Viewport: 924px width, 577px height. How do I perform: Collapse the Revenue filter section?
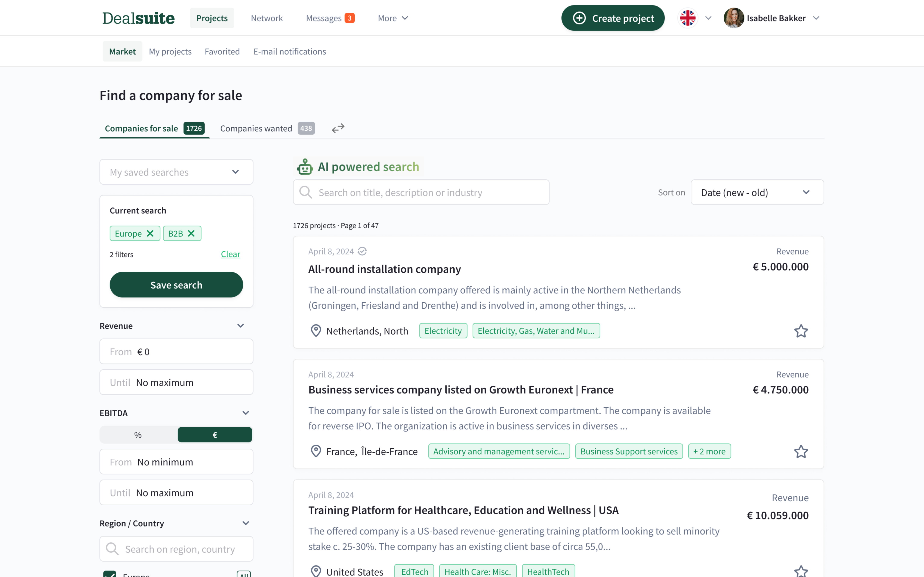(241, 326)
